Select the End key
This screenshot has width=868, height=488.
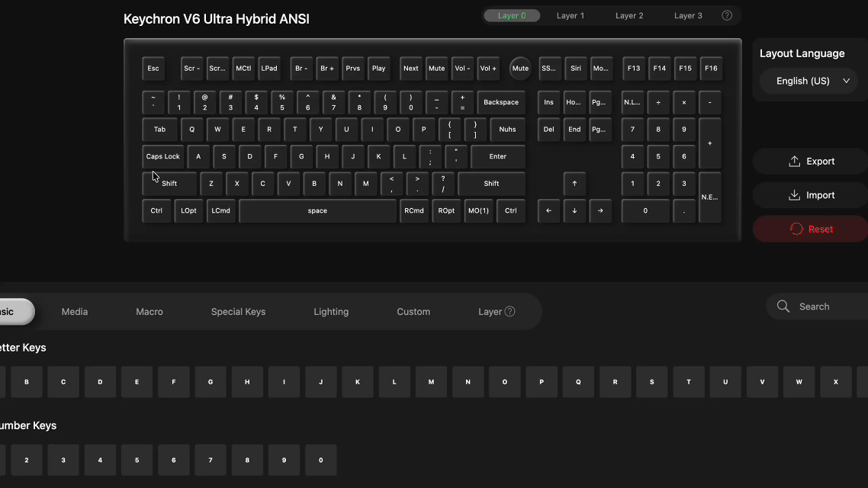[574, 130]
